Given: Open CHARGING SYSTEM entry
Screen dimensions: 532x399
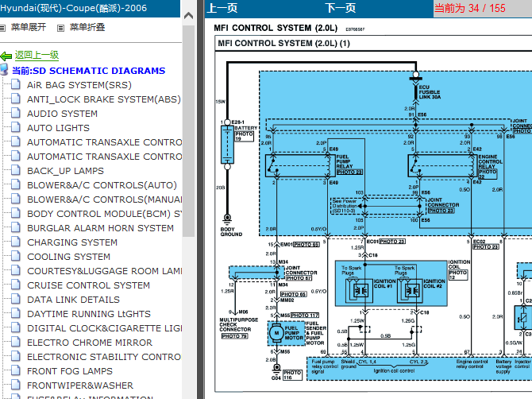Looking at the screenshot, I should coord(72,242).
